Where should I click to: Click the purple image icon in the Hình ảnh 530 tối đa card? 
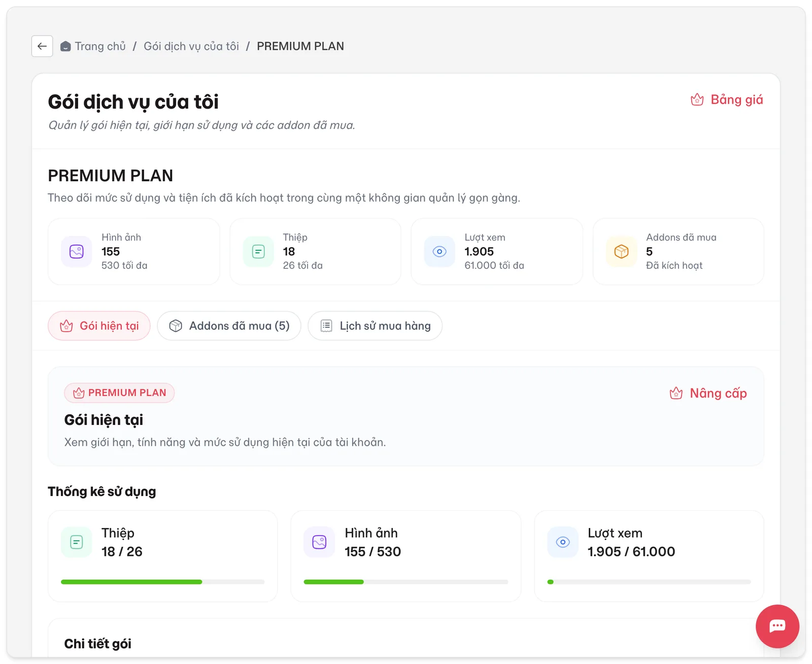click(x=77, y=251)
